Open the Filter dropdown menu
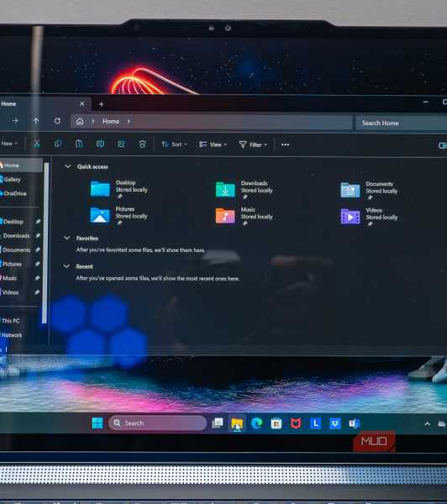Screen dimensions: 447x504 click(253, 144)
